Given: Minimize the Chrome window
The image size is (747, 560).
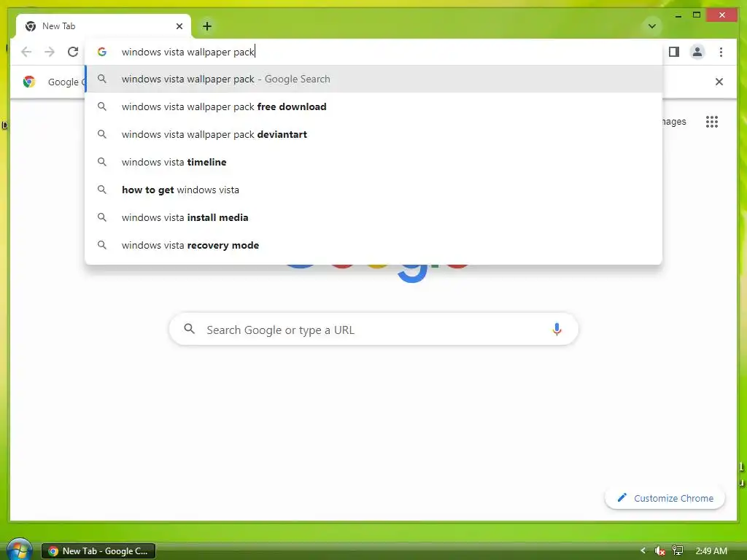Looking at the screenshot, I should pyautogui.click(x=678, y=16).
